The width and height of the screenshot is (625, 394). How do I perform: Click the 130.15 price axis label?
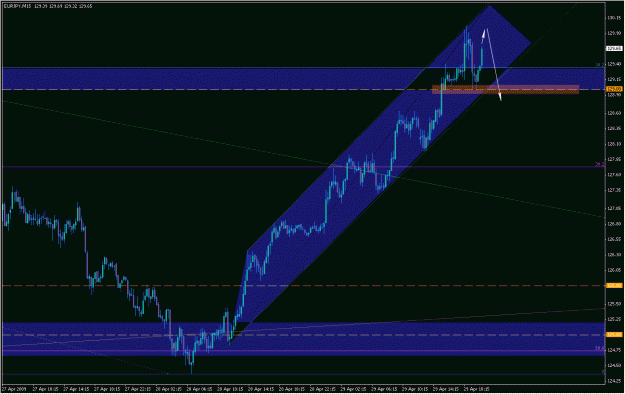click(x=614, y=18)
